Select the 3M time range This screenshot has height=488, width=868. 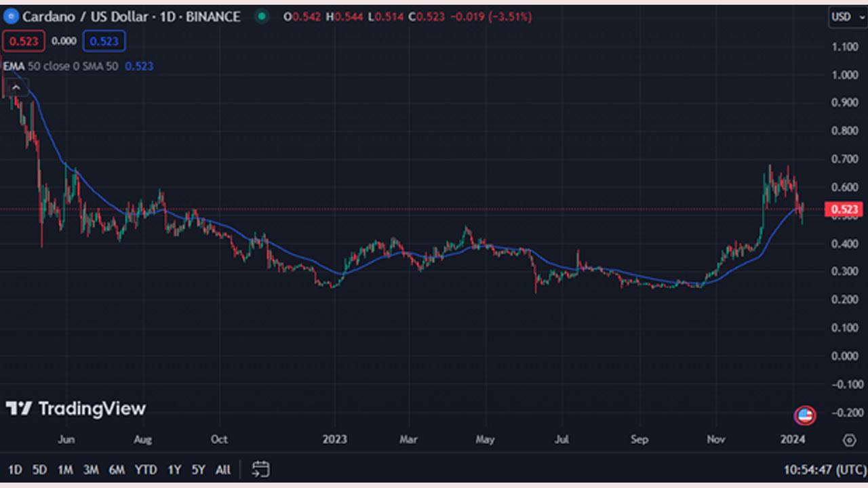pos(91,469)
